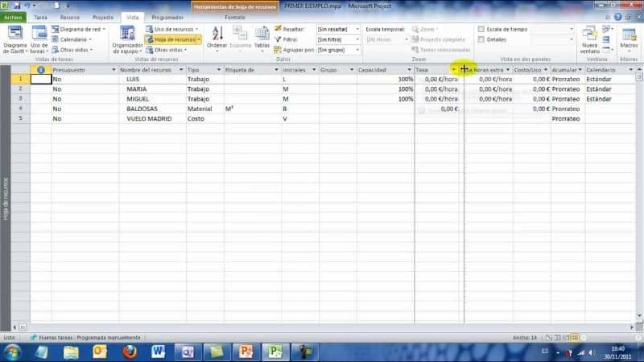This screenshot has height=362, width=644.
Task: Switch to the Programador tab
Action: tap(167, 17)
